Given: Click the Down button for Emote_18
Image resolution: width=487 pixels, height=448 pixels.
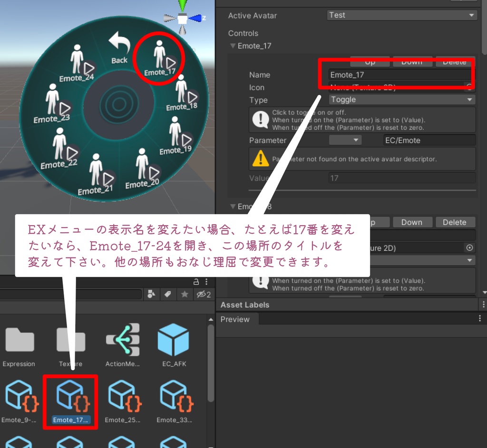Looking at the screenshot, I should [412, 222].
